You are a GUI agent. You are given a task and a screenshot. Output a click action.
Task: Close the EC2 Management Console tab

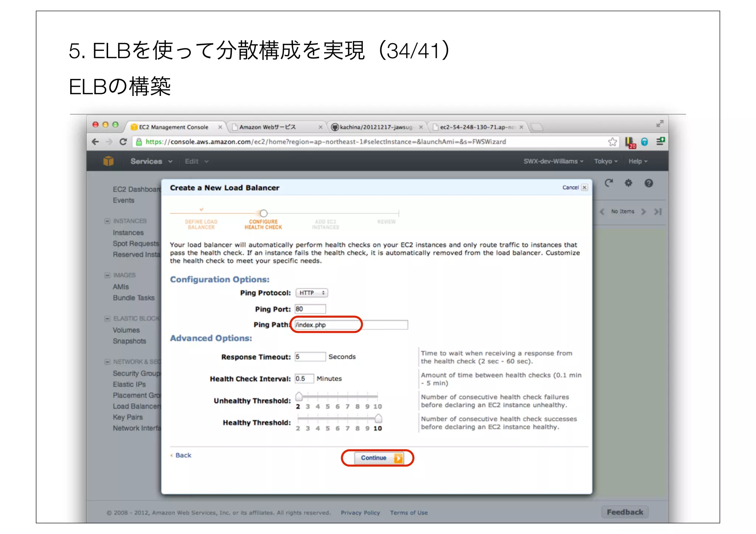pyautogui.click(x=220, y=127)
